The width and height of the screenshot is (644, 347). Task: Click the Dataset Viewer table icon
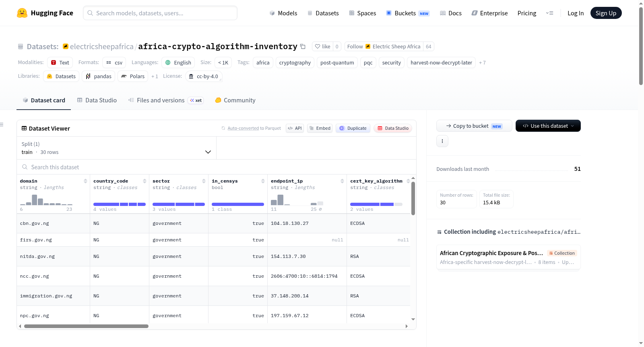pyautogui.click(x=24, y=128)
